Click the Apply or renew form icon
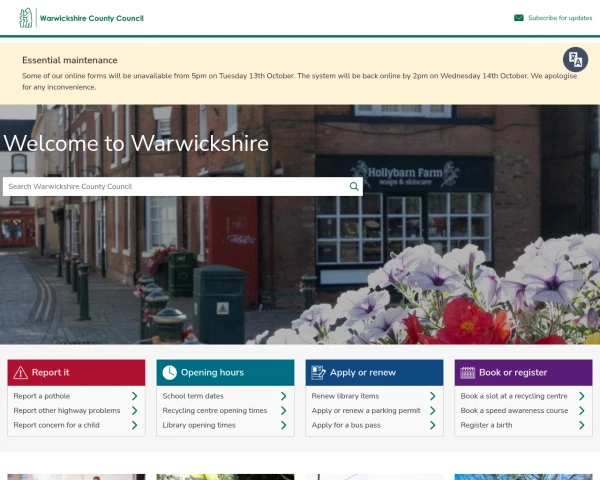 click(x=318, y=372)
